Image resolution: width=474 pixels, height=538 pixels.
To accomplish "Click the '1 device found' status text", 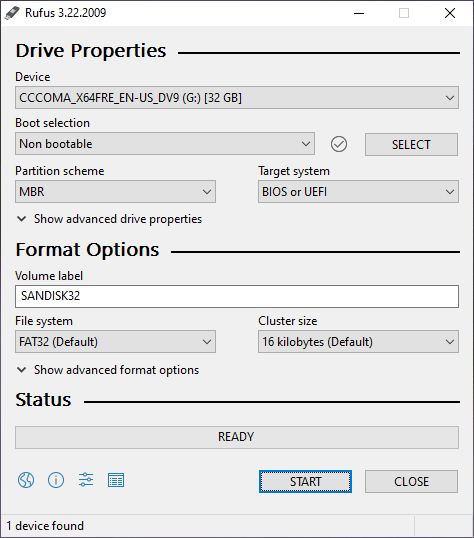I will [45, 526].
